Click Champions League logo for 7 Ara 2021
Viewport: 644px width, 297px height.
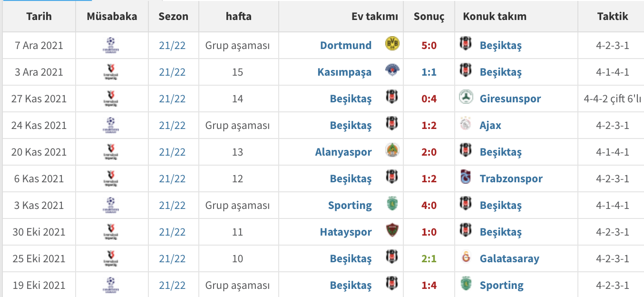(x=111, y=45)
